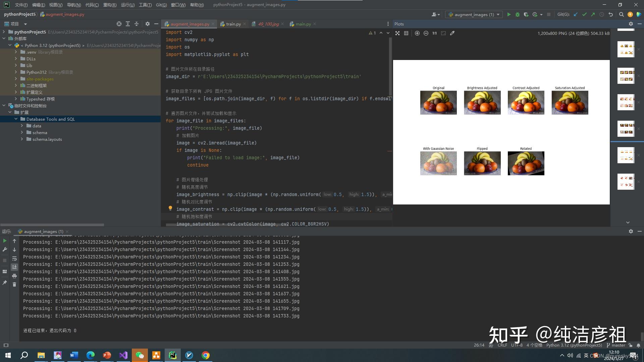This screenshot has width=644, height=362.
Task: Open the Search Everywhere magnifier icon
Action: pyautogui.click(x=621, y=14)
